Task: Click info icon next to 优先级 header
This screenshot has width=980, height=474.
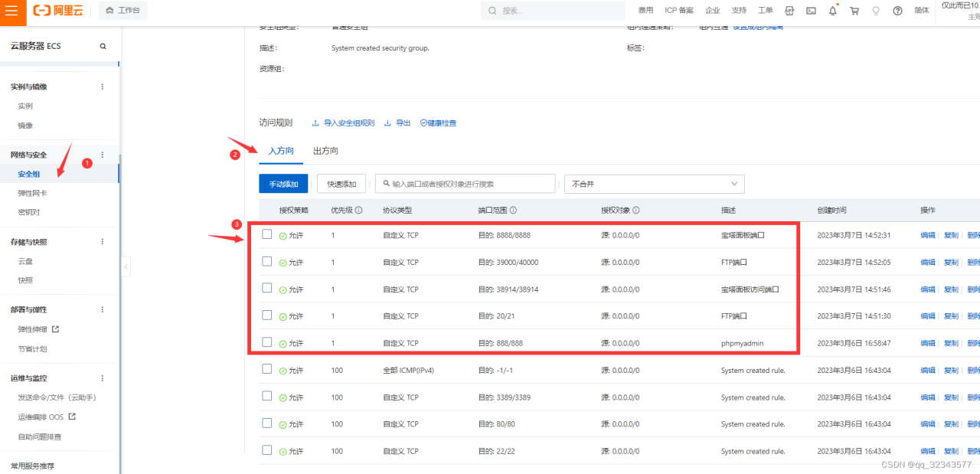Action: pos(358,211)
